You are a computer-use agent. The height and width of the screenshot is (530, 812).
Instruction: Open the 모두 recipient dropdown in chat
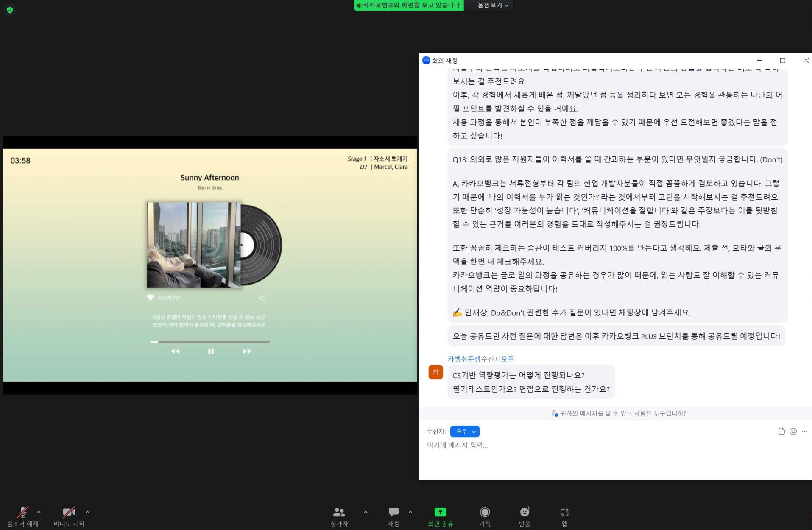pyautogui.click(x=465, y=431)
